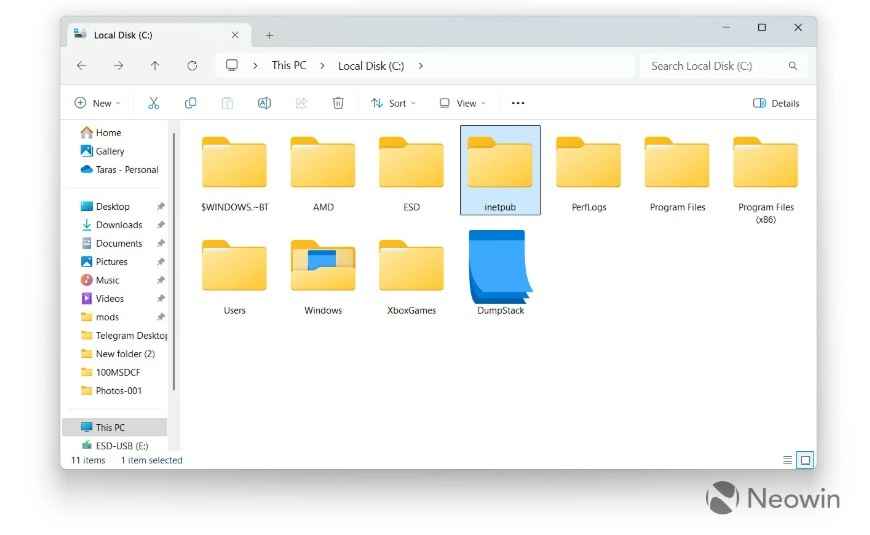Switch to large icons view in status bar
The width and height of the screenshot is (870, 535).
805,460
